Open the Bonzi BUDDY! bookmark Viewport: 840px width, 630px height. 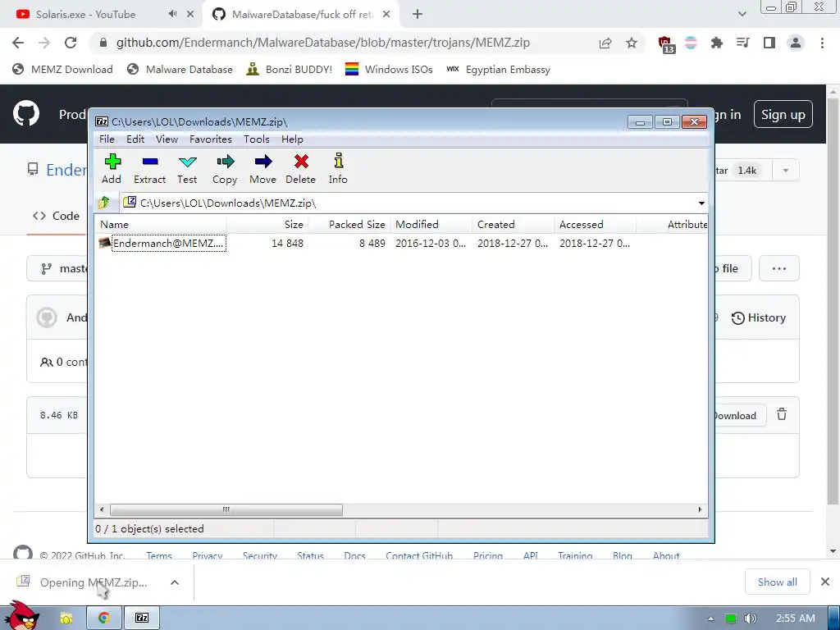(290, 69)
